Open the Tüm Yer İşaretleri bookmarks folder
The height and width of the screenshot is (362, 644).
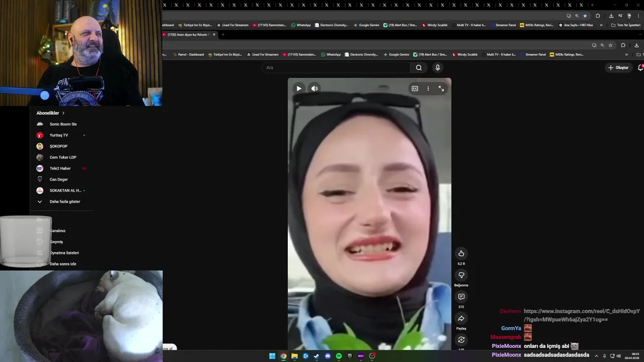pyautogui.click(x=626, y=25)
